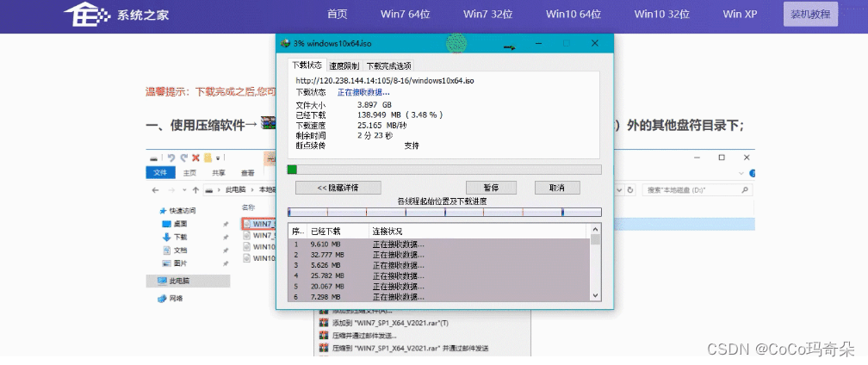Switch to the 下载完成选项 tab
The image size is (868, 365).
pos(388,65)
